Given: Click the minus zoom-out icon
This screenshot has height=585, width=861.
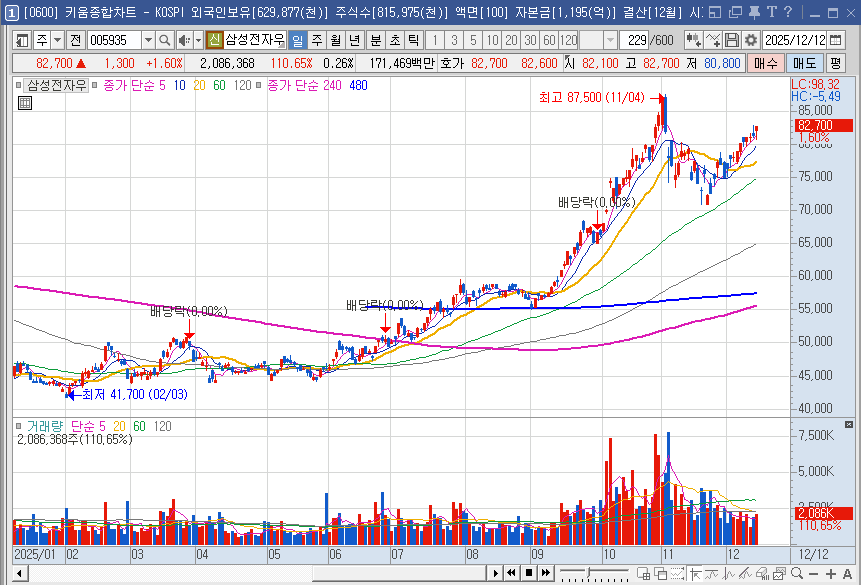Looking at the screenshot, I should pyautogui.click(x=814, y=573).
